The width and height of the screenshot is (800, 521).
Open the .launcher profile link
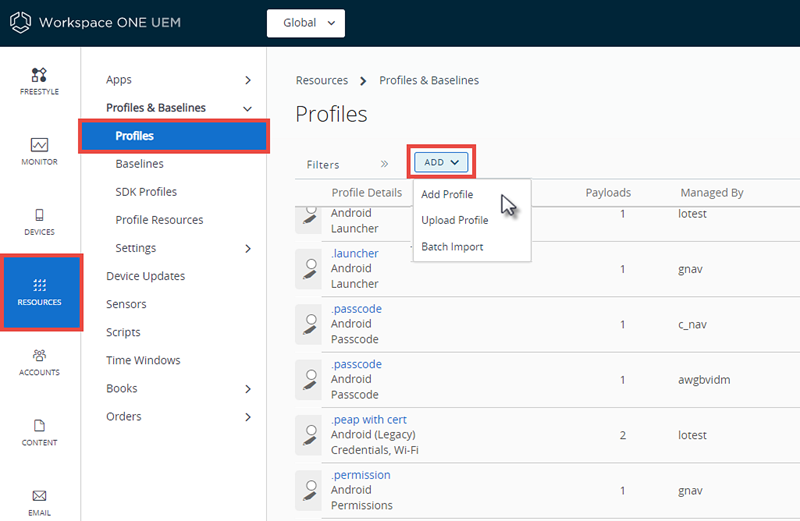pyautogui.click(x=355, y=253)
